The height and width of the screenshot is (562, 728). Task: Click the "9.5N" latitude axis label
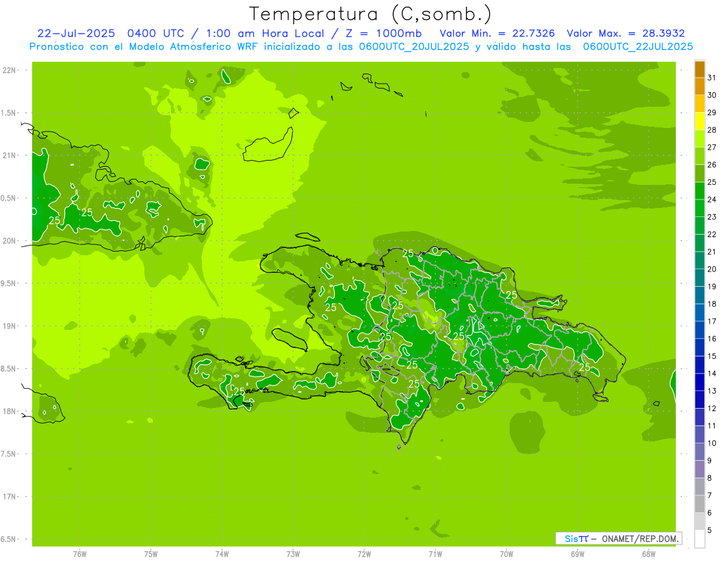(8, 284)
